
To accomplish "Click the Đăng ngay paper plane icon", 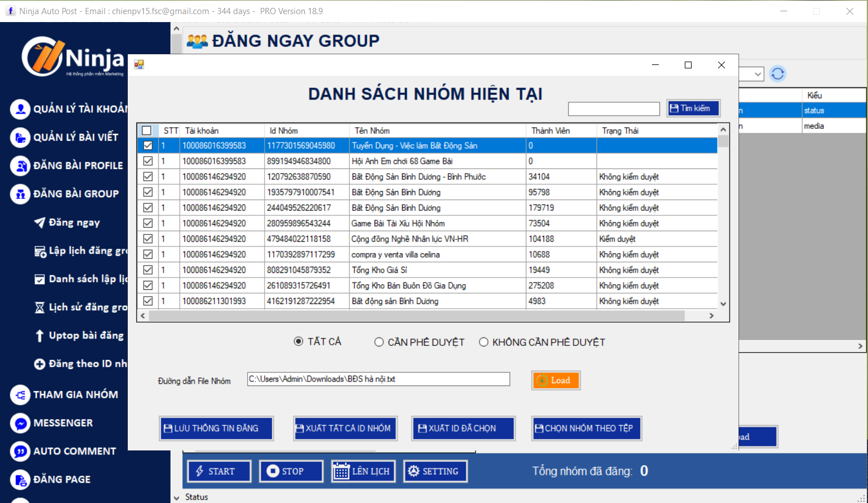I will pos(40,223).
